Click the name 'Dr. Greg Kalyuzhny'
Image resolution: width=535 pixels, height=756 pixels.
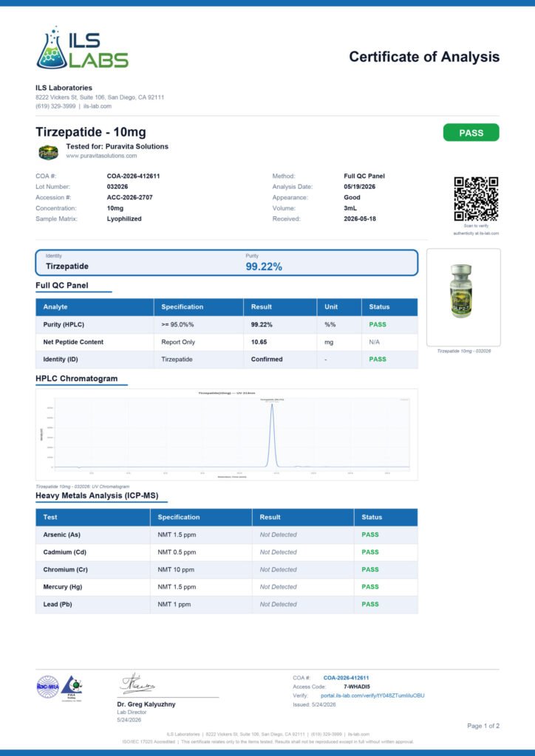pos(146,704)
